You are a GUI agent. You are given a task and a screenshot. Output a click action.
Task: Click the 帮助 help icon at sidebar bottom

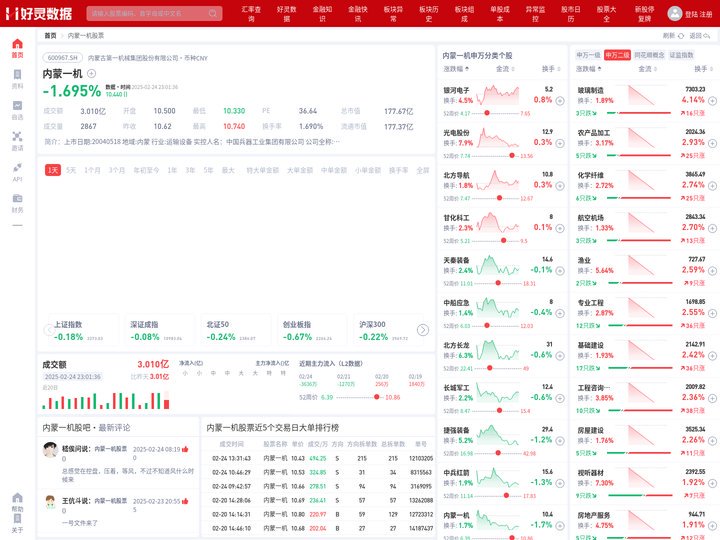point(17,498)
